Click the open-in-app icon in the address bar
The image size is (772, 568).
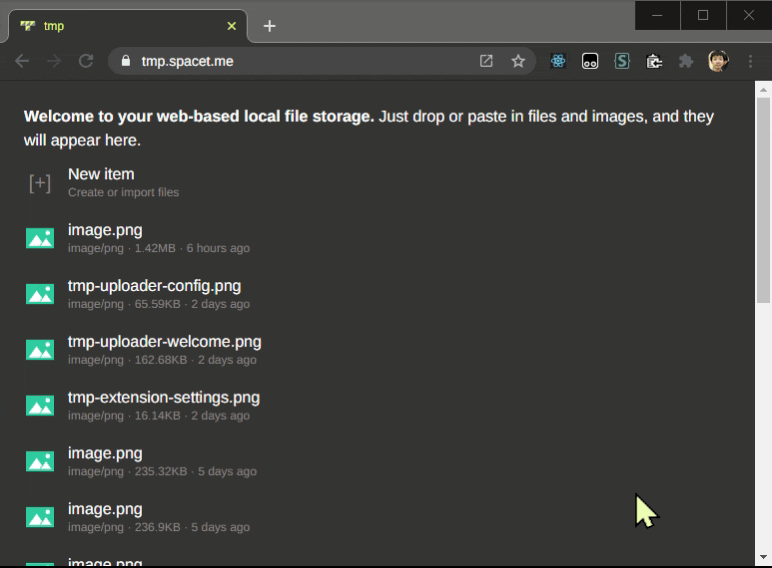coord(486,61)
